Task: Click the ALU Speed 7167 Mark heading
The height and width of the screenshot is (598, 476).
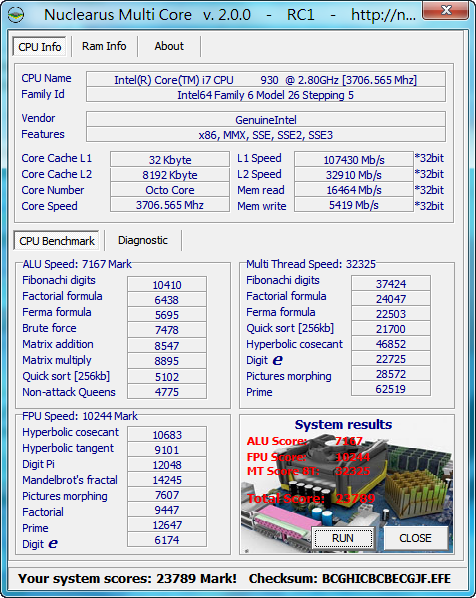Action: tap(77, 264)
